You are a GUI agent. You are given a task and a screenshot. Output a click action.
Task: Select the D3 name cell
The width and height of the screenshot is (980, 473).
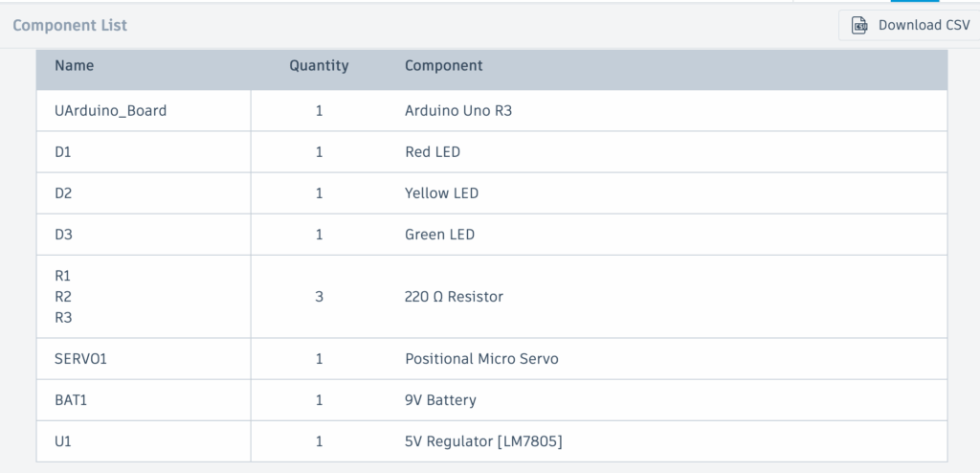tap(63, 235)
